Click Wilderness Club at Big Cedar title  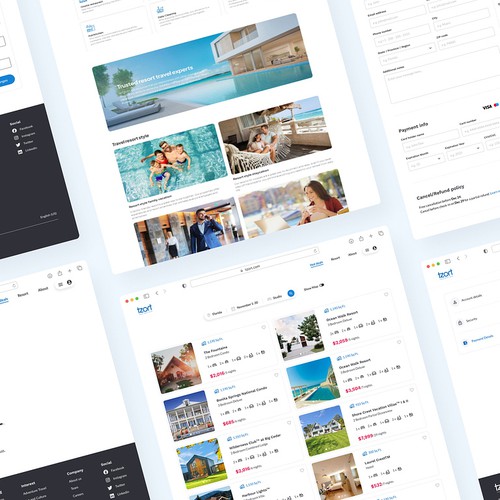point(255,441)
